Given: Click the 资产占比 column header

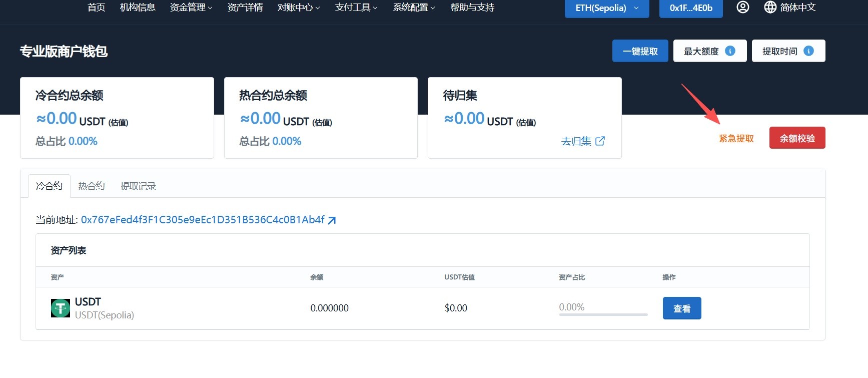Looking at the screenshot, I should click(572, 277).
